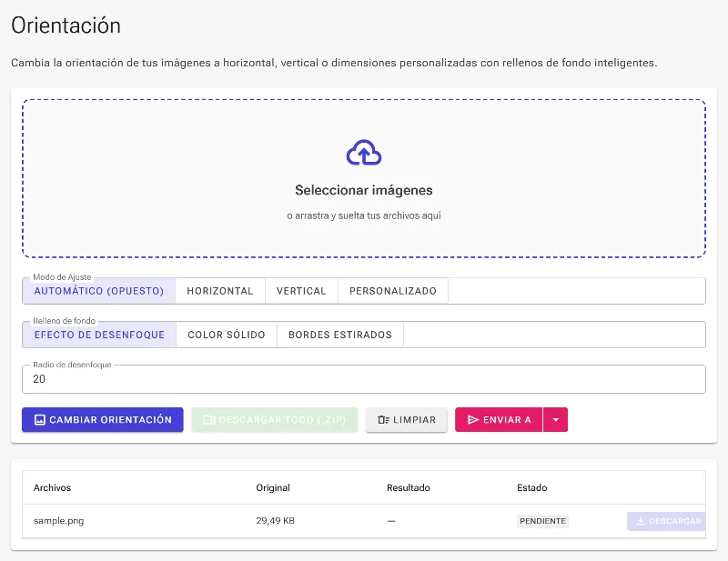Image resolution: width=728 pixels, height=561 pixels.
Task: Click the download icon in sample.png row
Action: click(641, 521)
